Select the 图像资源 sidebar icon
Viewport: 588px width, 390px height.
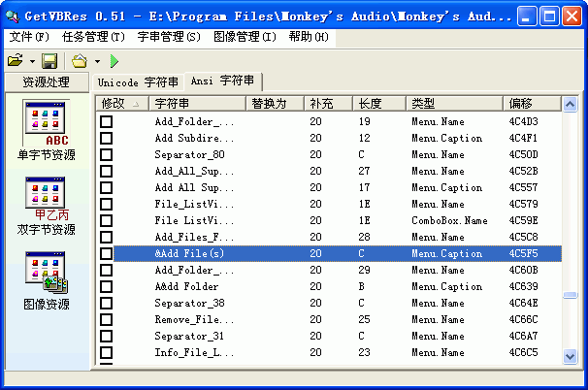[x=46, y=280]
